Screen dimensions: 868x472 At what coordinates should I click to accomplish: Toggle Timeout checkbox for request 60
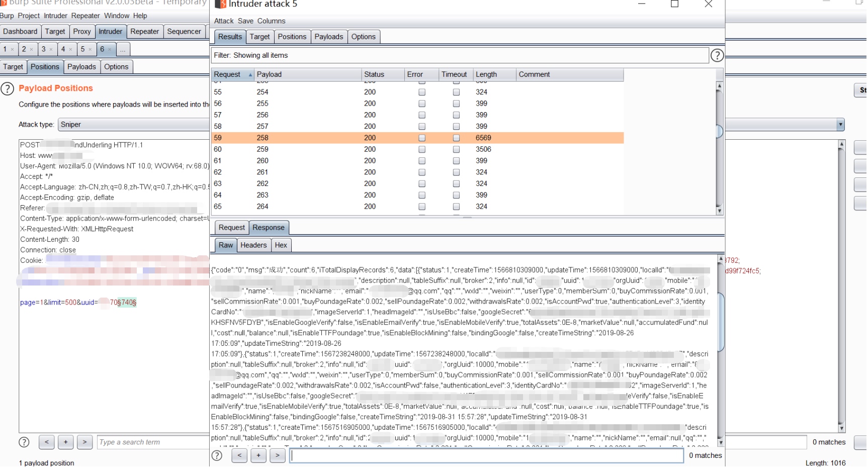[x=456, y=149]
